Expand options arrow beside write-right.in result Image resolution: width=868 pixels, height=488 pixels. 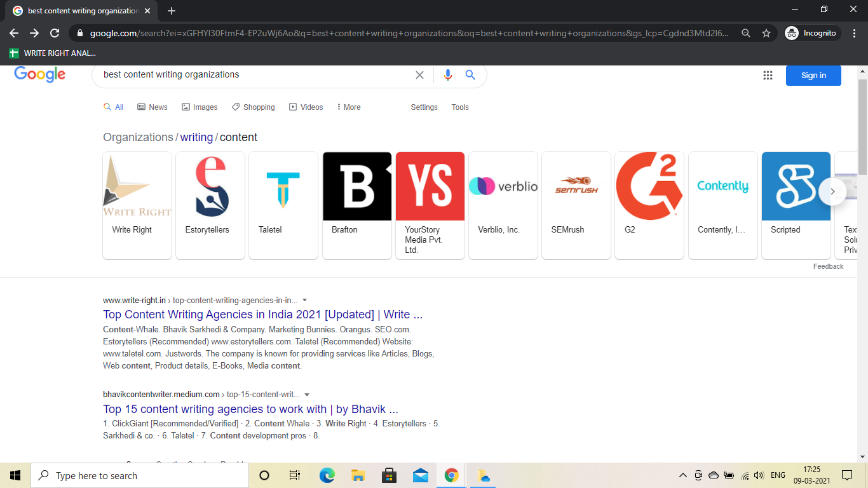coord(305,300)
